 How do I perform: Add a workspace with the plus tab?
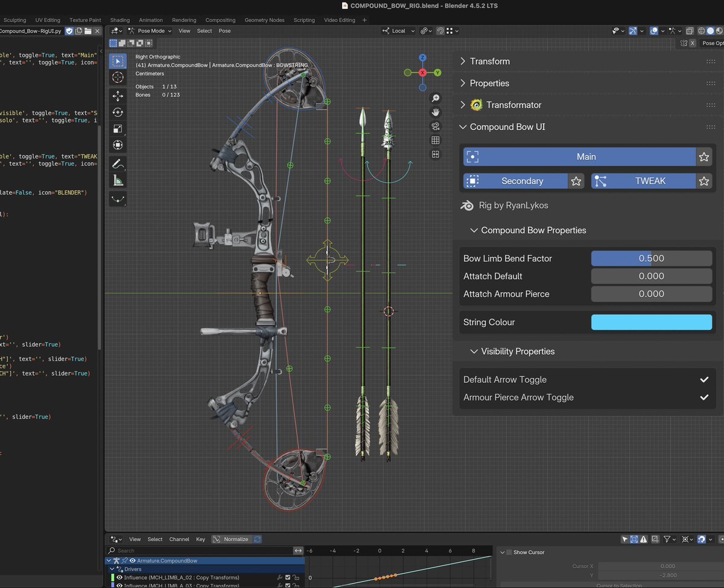tap(364, 20)
